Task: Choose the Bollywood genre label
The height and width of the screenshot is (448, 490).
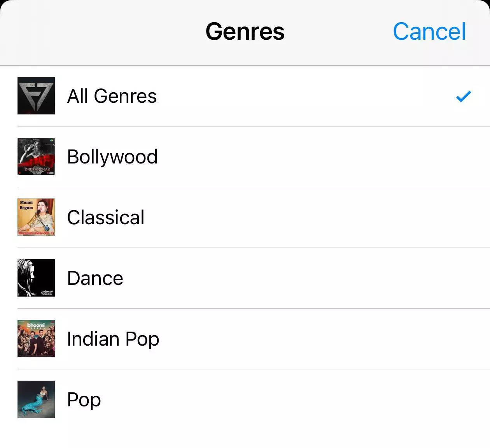Action: pos(112,157)
